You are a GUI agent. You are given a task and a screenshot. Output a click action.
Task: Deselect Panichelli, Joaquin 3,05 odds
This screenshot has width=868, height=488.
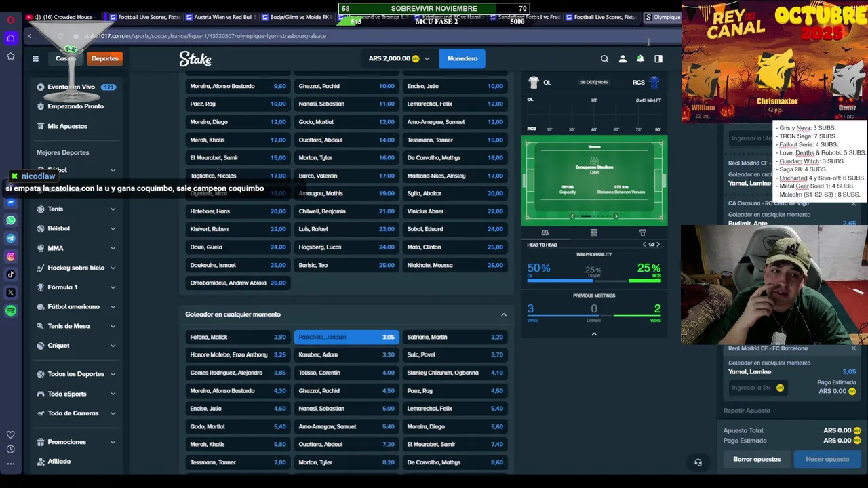(x=346, y=337)
